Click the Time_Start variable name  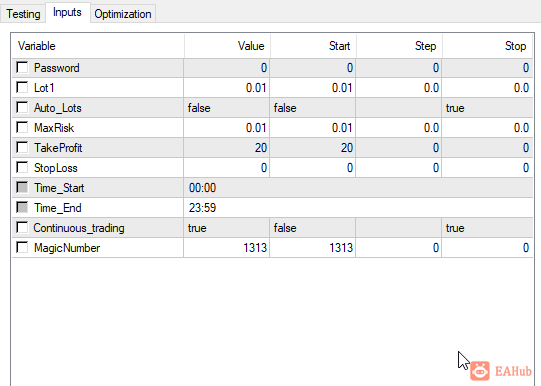click(x=59, y=188)
